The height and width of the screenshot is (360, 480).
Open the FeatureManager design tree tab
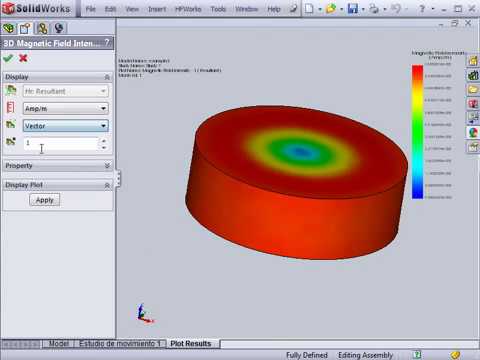[9, 28]
